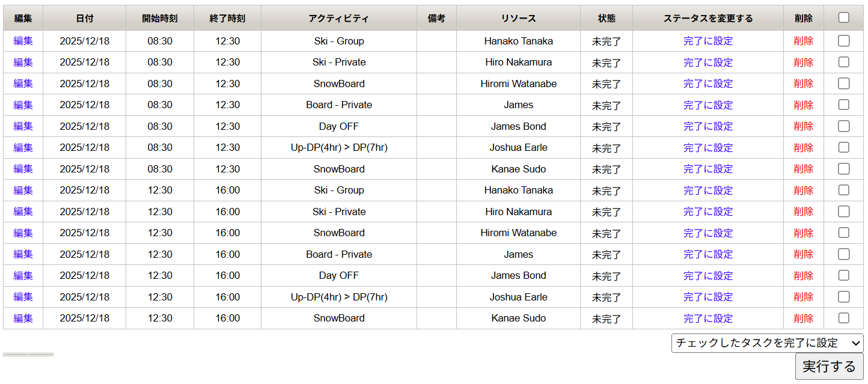Check the select-all checkbox in the table header
868x384 pixels.
pos(843,18)
